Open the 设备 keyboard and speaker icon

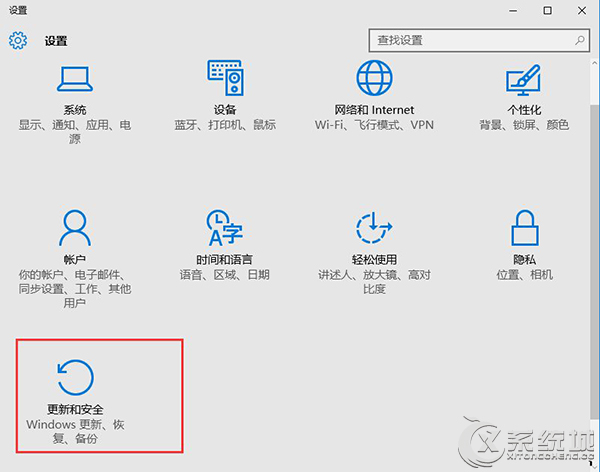(x=225, y=77)
